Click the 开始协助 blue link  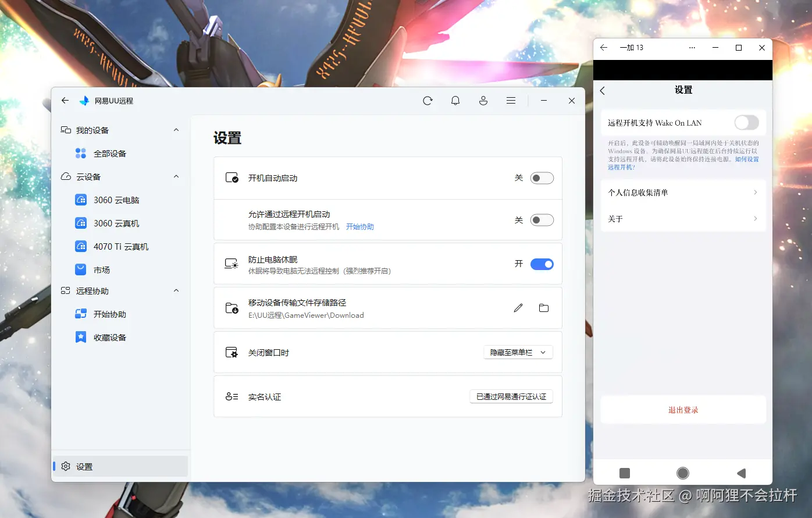coord(360,227)
